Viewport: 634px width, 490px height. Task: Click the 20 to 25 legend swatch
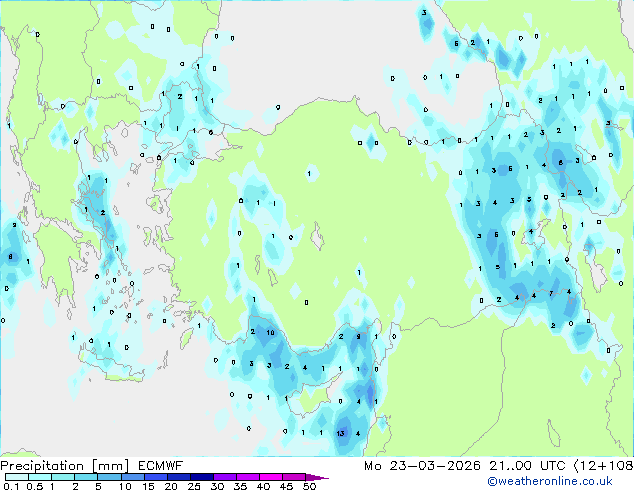tap(178, 477)
